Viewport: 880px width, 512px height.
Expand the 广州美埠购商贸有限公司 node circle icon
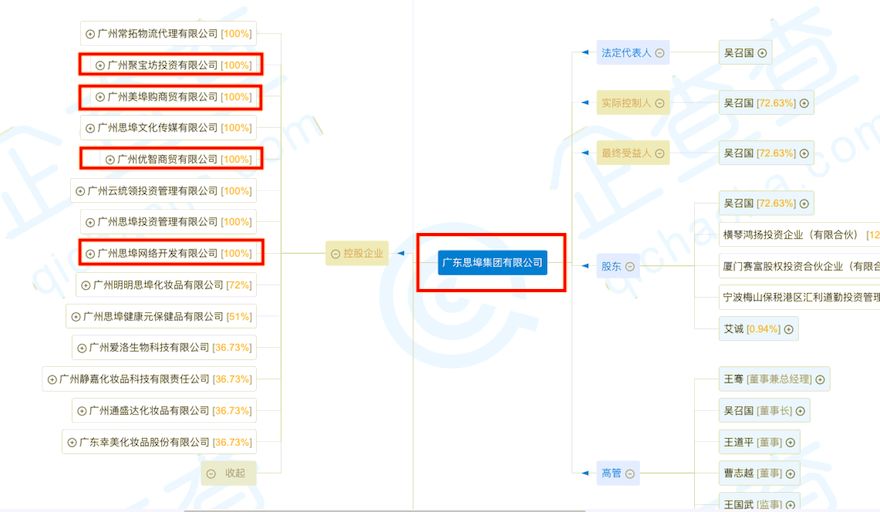tap(100, 97)
